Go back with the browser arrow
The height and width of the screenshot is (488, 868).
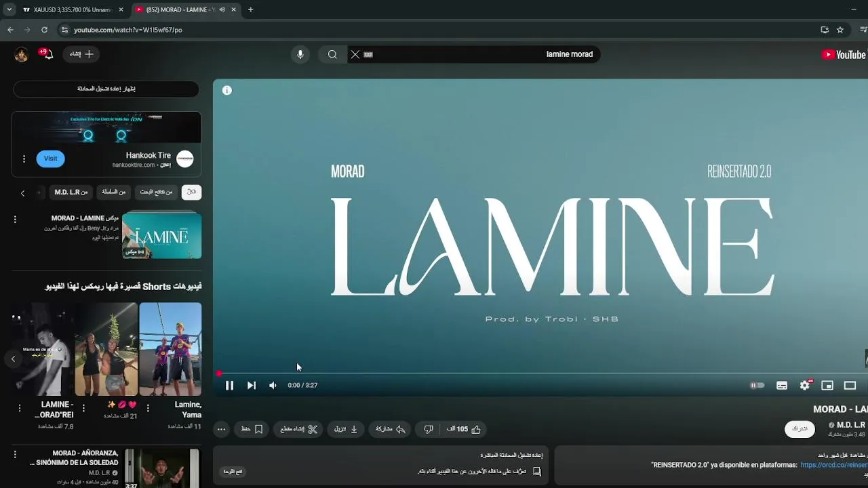pos(10,30)
